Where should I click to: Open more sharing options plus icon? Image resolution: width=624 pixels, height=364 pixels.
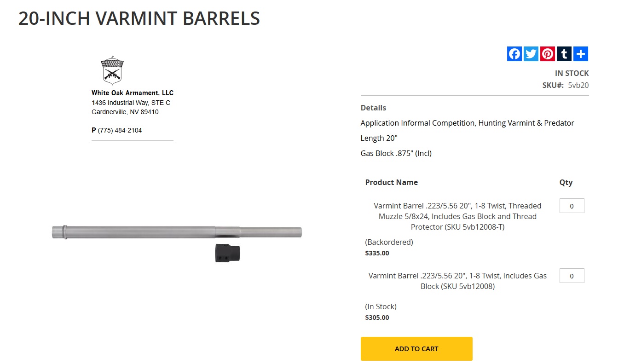coord(581,54)
